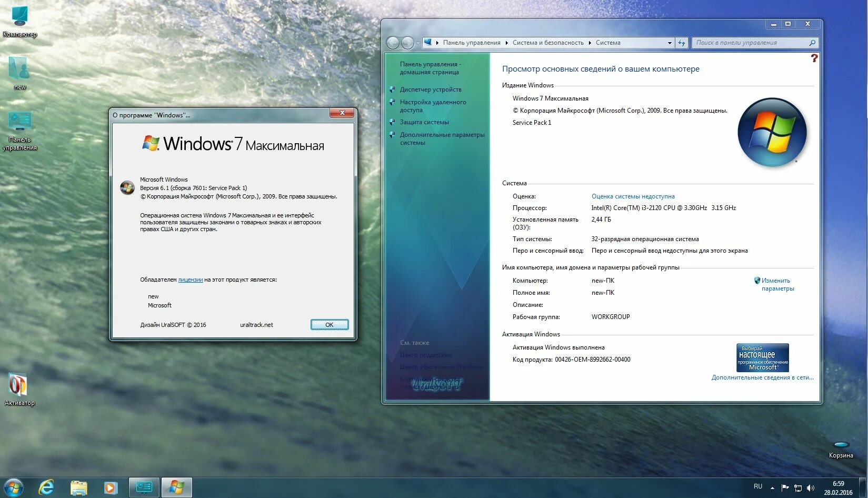Open Диспетчер устройств link
This screenshot has height=498, width=868.
[x=431, y=89]
